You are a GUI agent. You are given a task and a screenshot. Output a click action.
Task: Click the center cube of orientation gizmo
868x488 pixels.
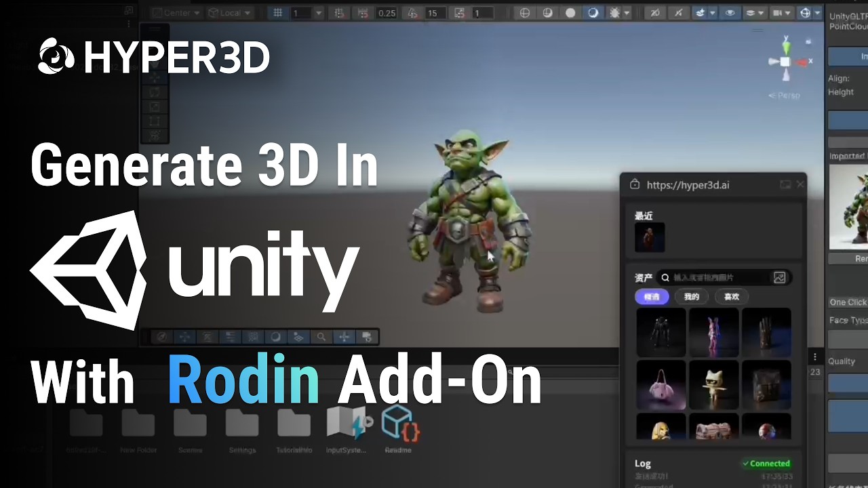click(785, 62)
